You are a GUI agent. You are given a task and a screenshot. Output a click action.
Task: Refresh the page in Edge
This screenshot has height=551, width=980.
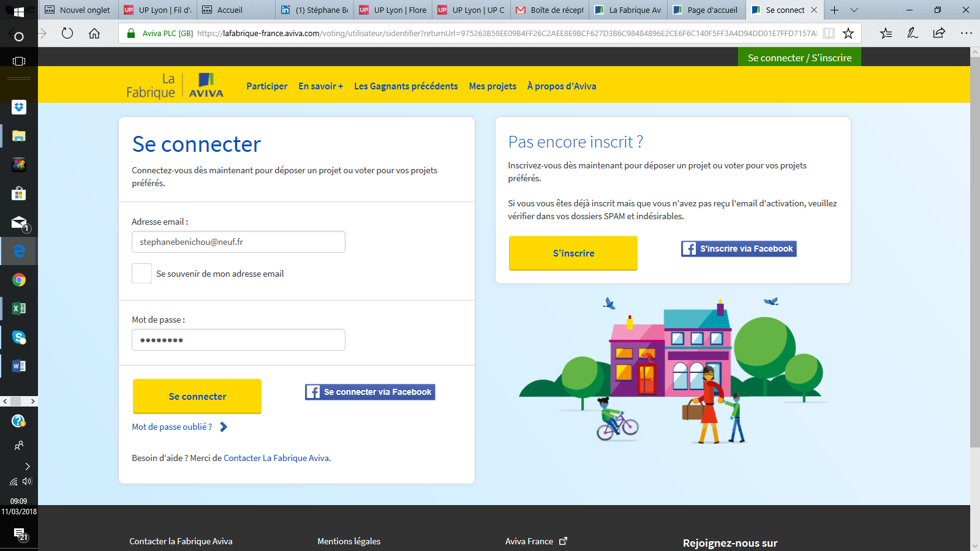(67, 33)
